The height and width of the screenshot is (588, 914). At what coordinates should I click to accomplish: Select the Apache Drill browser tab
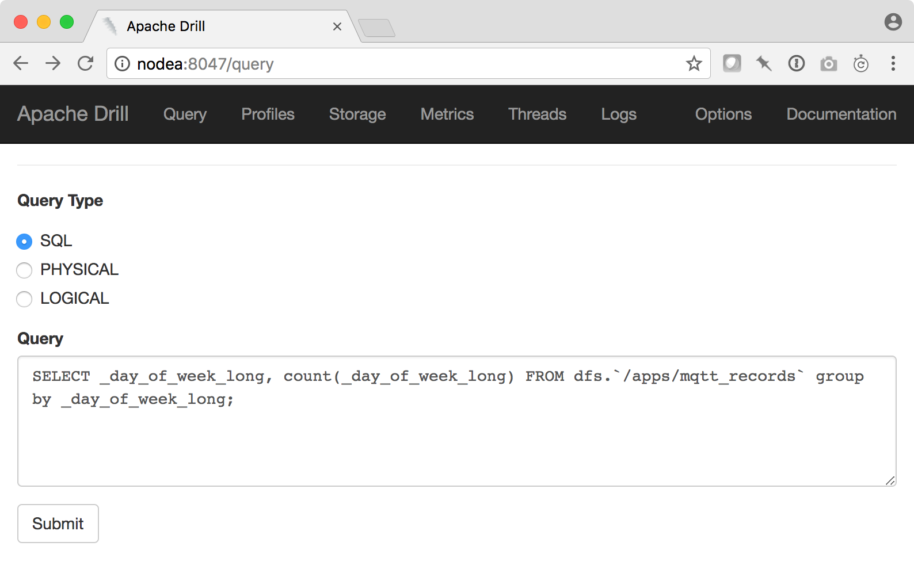(223, 26)
